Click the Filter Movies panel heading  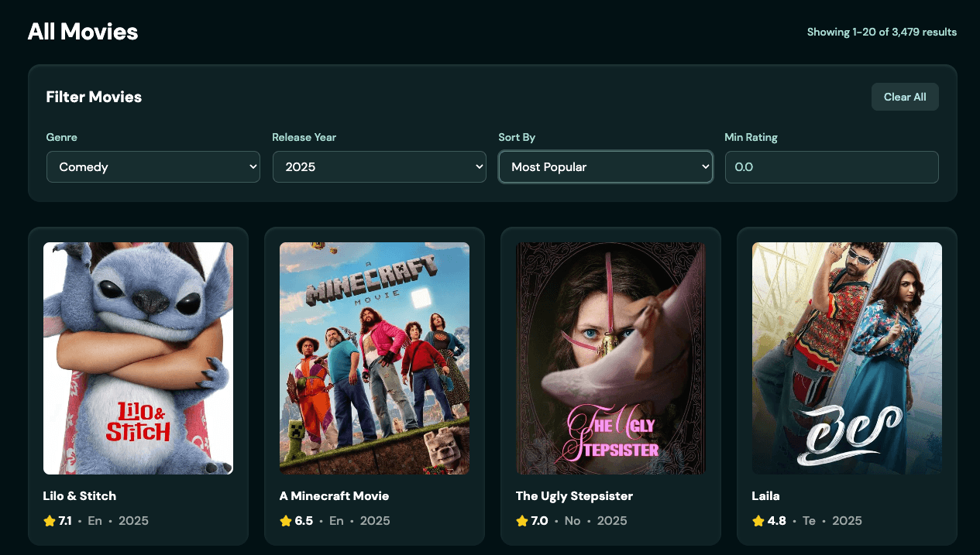tap(94, 97)
